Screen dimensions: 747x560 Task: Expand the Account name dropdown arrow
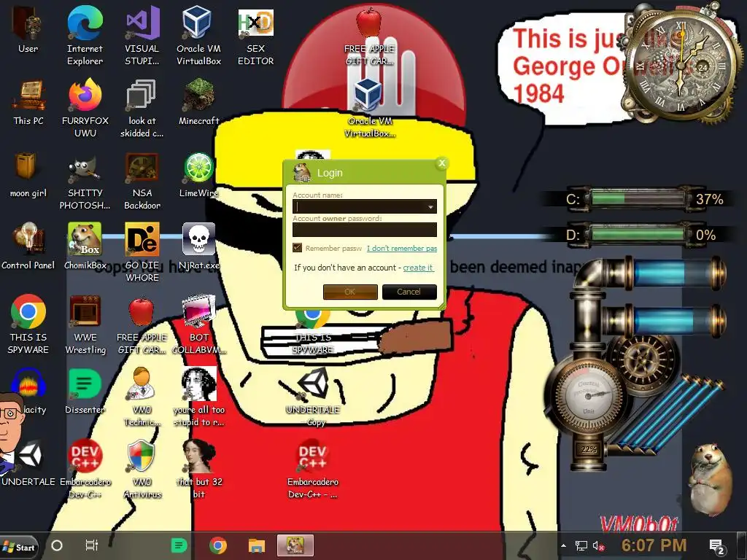click(430, 206)
